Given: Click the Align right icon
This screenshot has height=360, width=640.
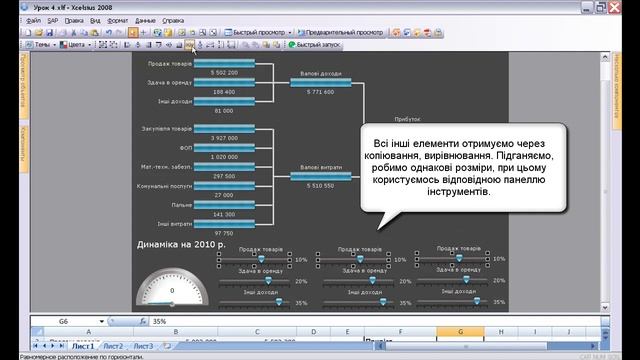Looking at the screenshot, I should 149,45.
